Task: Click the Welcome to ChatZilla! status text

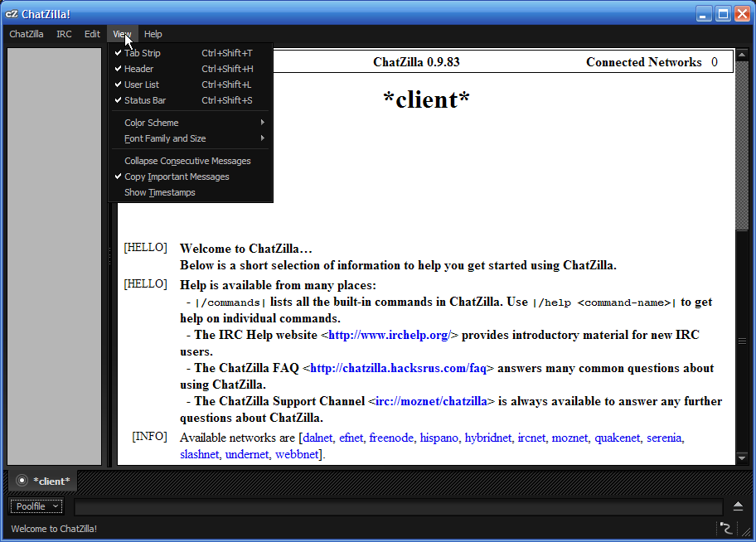Action: (x=54, y=529)
